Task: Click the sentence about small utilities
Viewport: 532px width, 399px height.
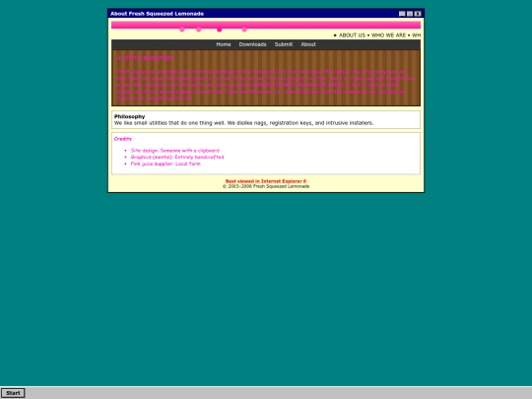Action: 243,123
